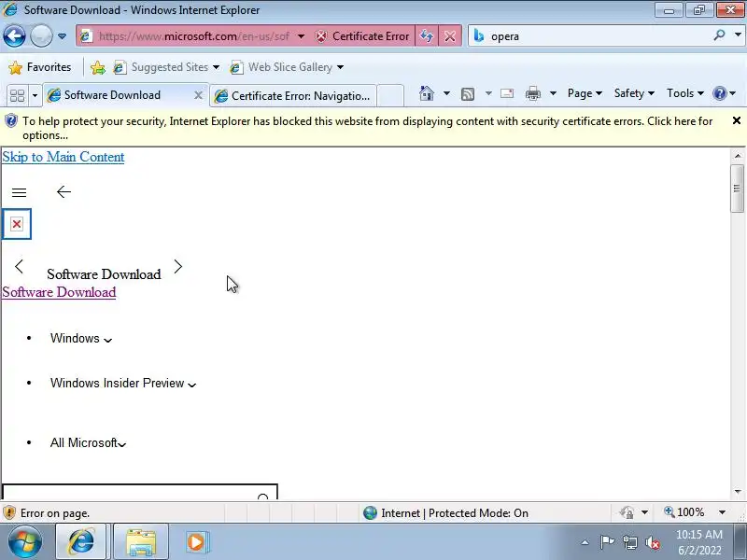
Task: Expand the All Microsoft menu
Action: coord(88,442)
